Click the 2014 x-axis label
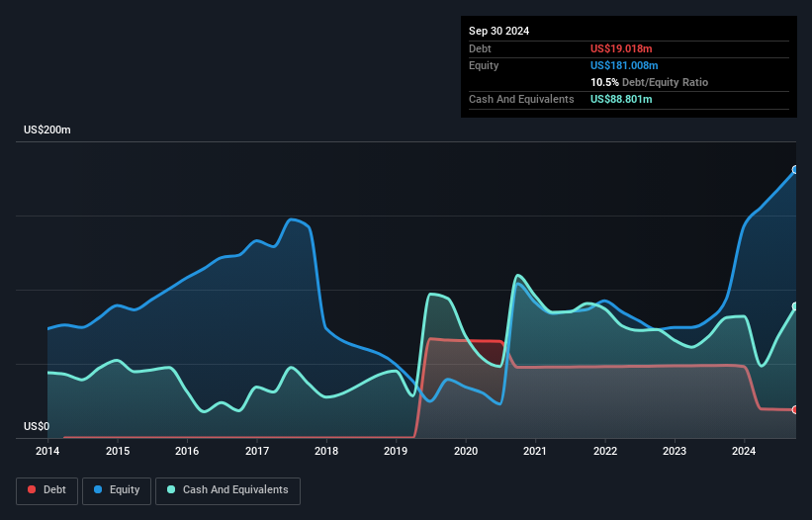 [47, 451]
